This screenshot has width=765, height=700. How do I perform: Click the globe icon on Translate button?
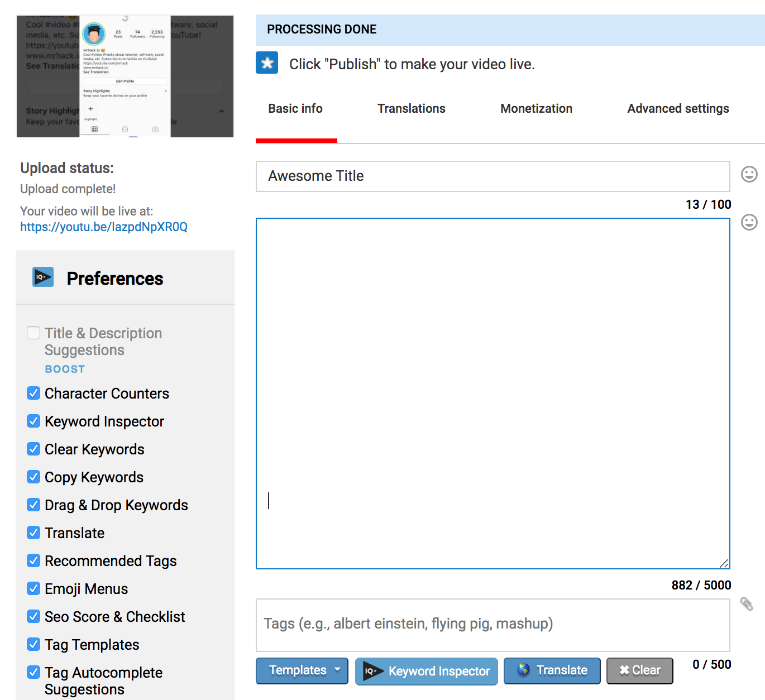pyautogui.click(x=523, y=670)
